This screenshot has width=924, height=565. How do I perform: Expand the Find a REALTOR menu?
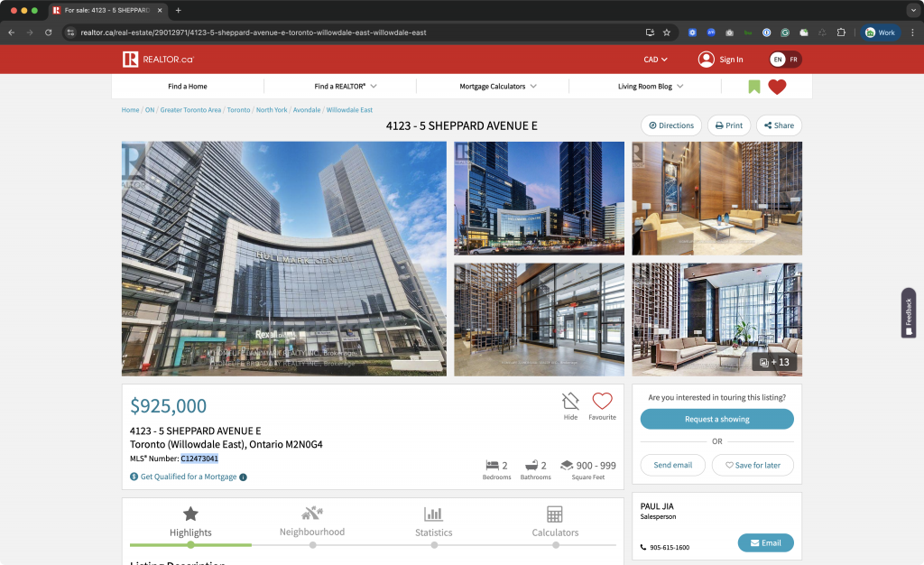346,87
